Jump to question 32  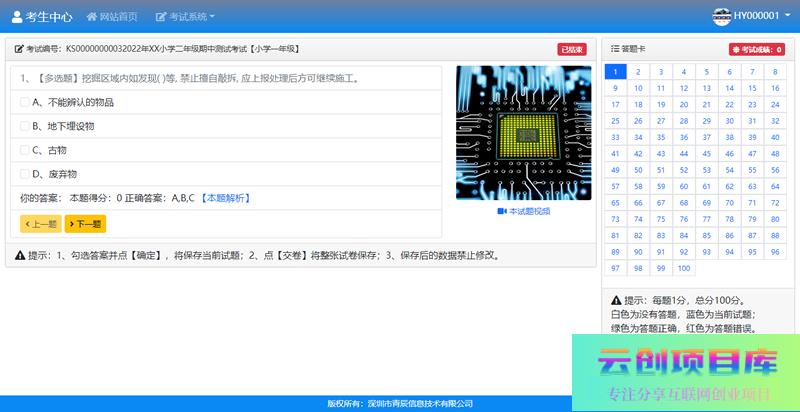tap(776, 121)
